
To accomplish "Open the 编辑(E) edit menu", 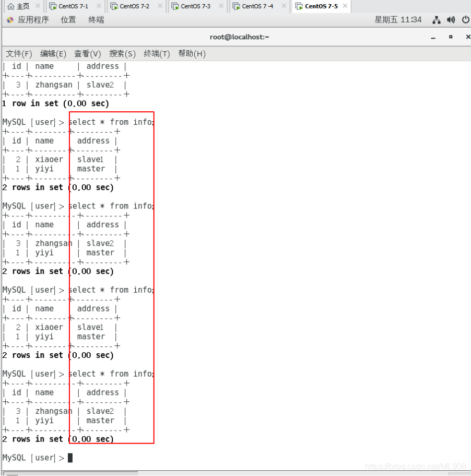I will point(53,54).
